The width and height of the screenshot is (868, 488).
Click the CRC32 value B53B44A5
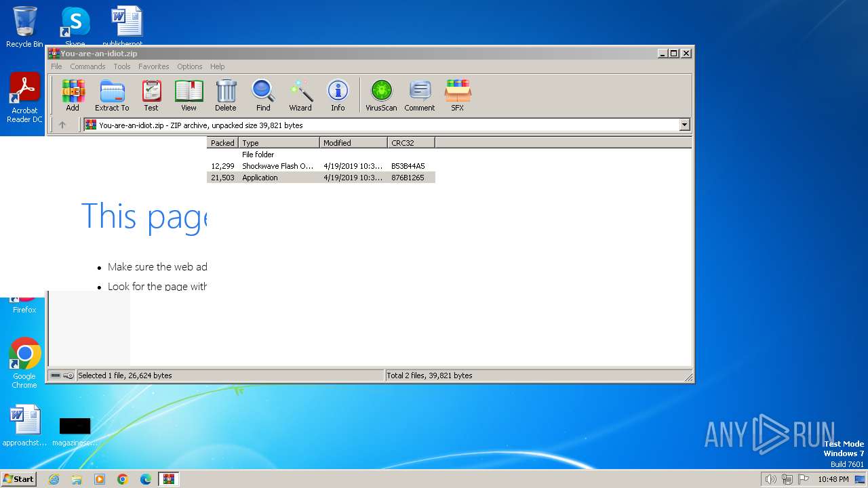point(408,166)
